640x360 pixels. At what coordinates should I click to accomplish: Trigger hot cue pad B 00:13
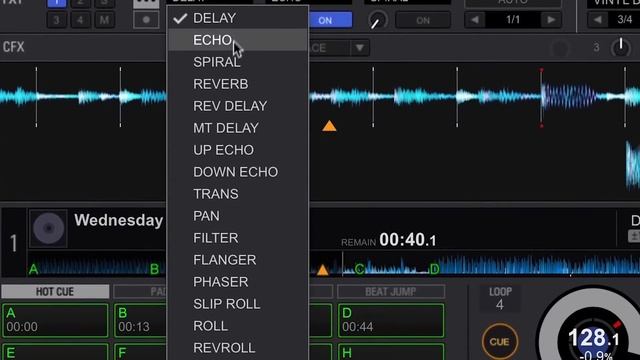[140, 320]
